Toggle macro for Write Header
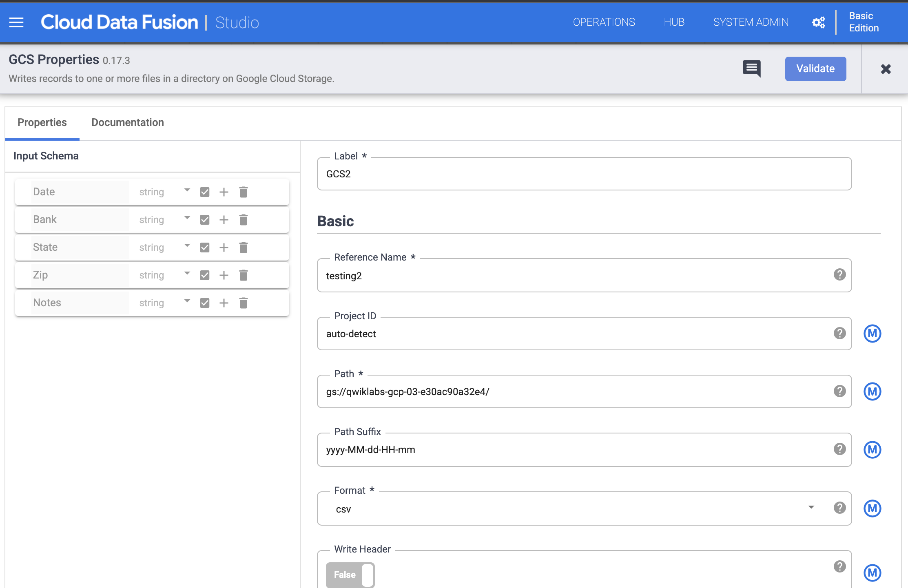 point(873,573)
